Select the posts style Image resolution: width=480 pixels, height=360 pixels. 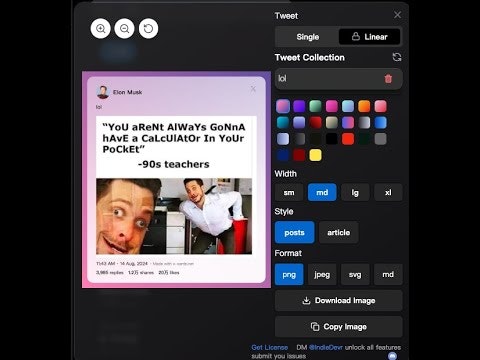(295, 232)
